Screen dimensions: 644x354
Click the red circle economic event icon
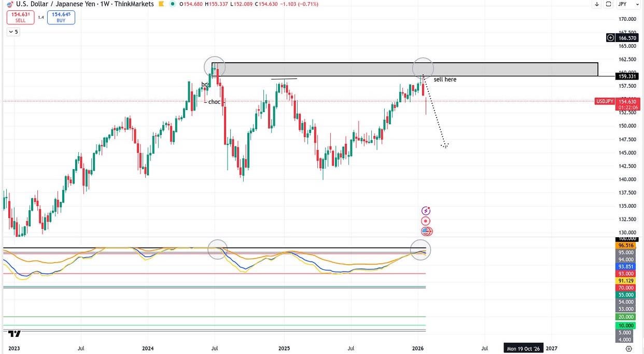(426, 221)
